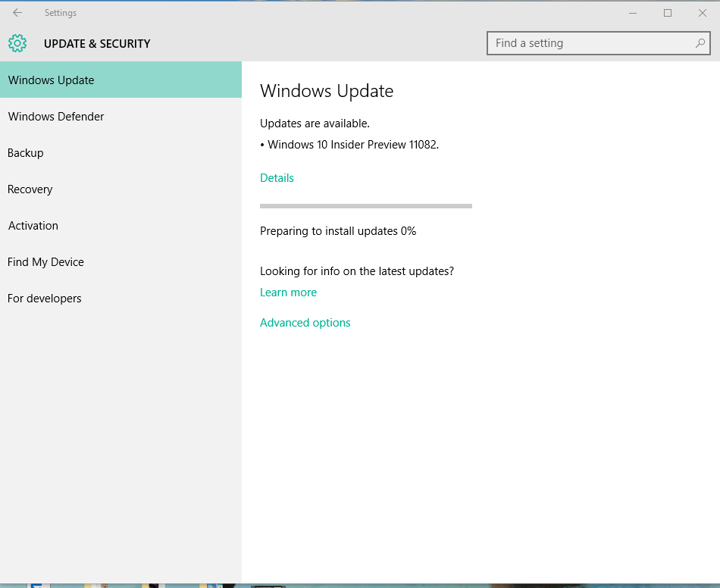Click the search magnifier icon

coord(700,43)
